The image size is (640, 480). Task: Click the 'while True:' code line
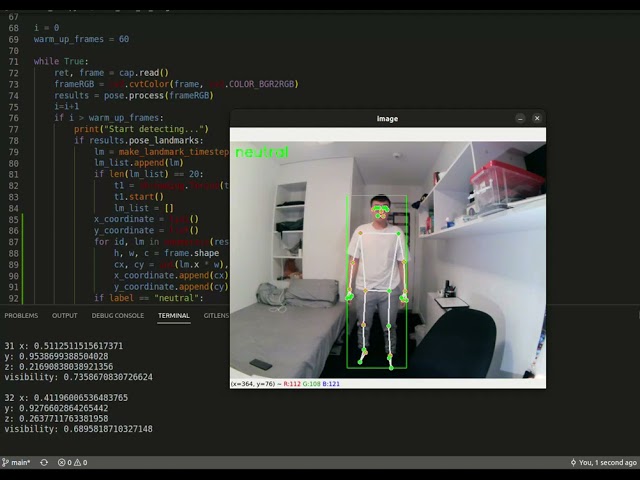click(61, 62)
